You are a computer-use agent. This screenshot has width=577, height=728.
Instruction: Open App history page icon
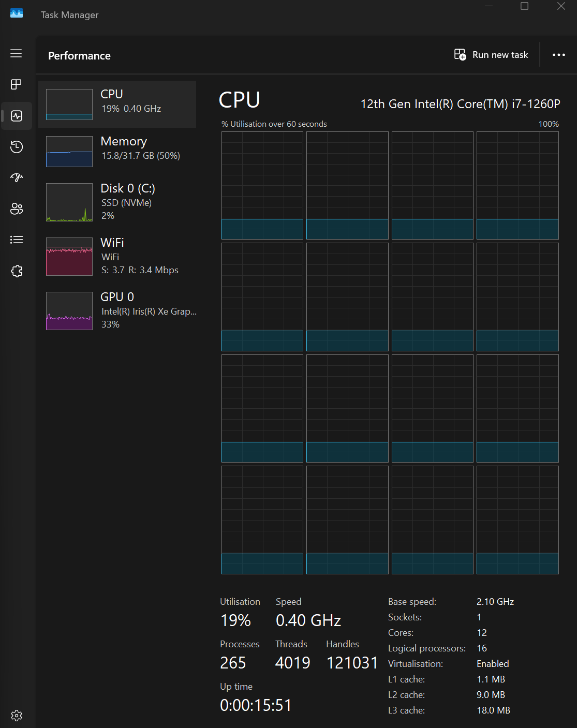(17, 146)
